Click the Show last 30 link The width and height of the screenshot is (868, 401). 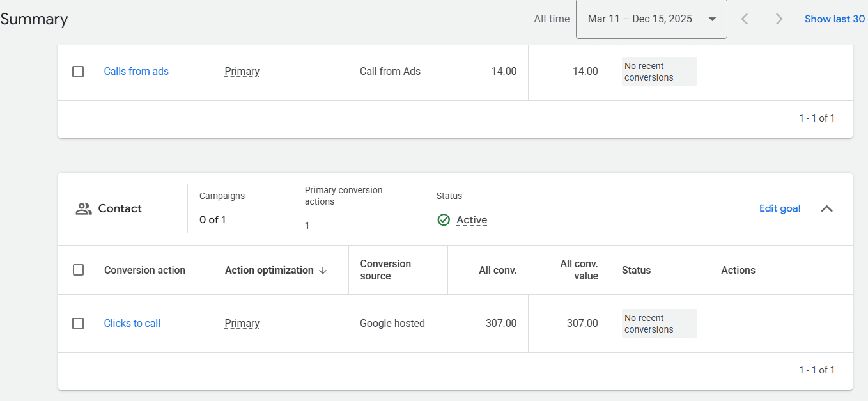[x=834, y=19]
